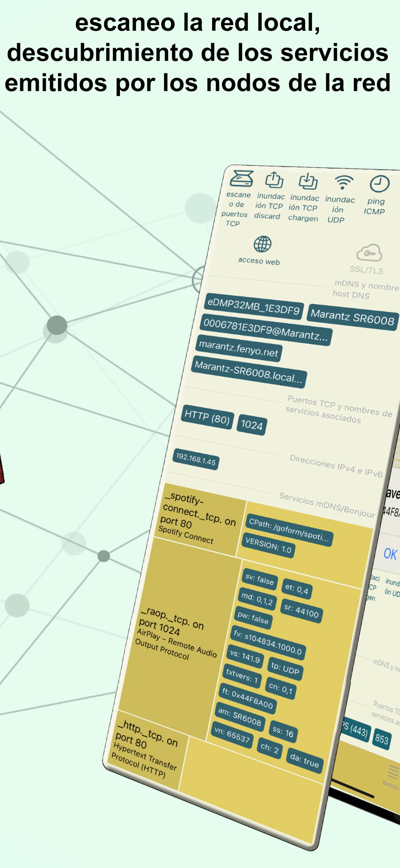Open acceso web globe icon
Screen dimensions: 400x868
pos(262,244)
